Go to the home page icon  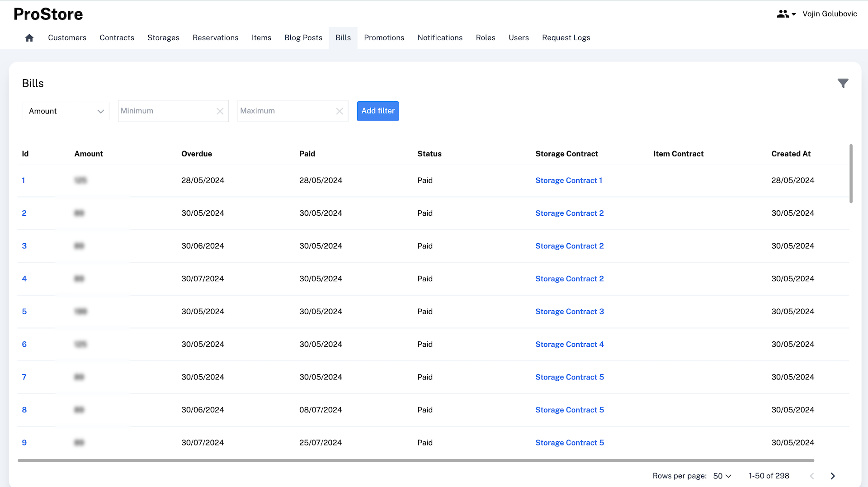pos(29,38)
